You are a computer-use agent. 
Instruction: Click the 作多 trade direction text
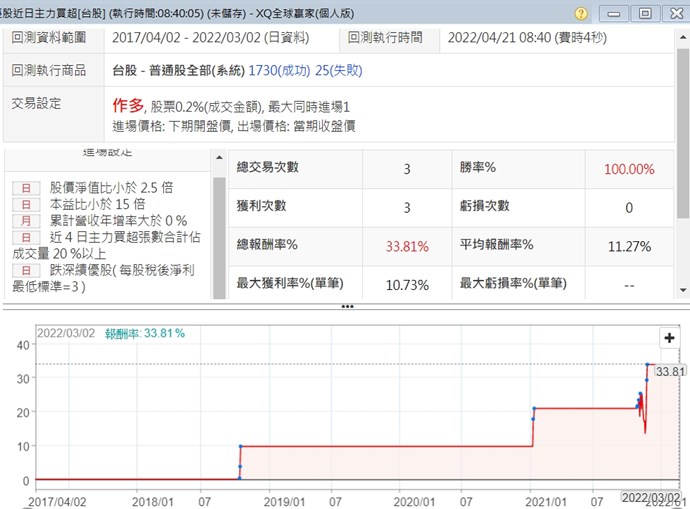tap(128, 105)
